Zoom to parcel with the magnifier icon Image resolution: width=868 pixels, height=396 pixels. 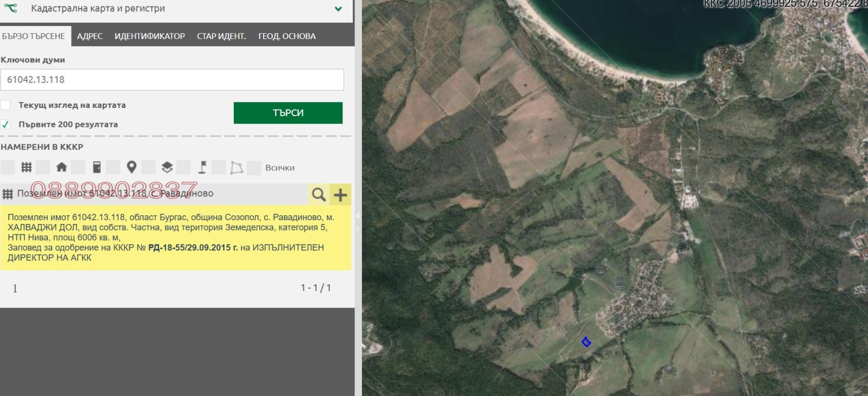[x=318, y=194]
